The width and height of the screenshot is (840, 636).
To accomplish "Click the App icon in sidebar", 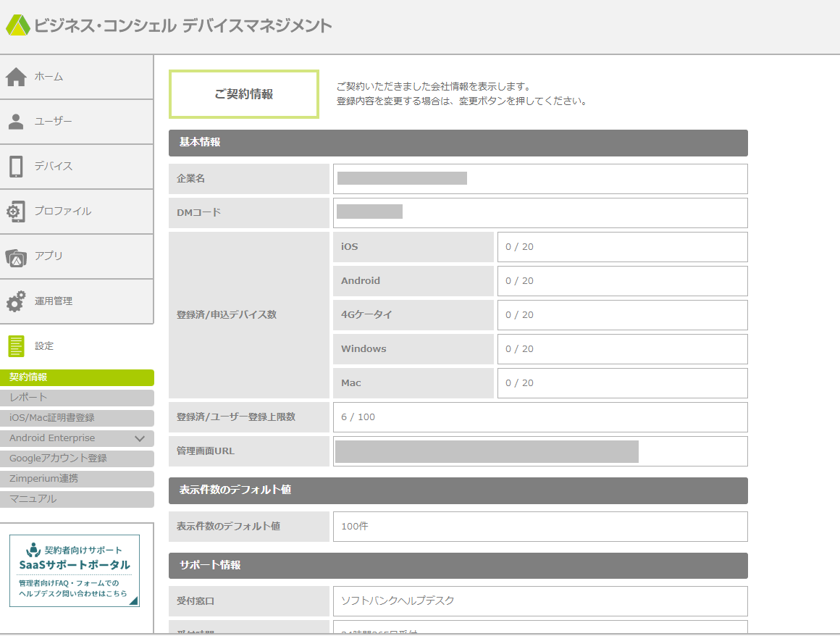I will 16,256.
